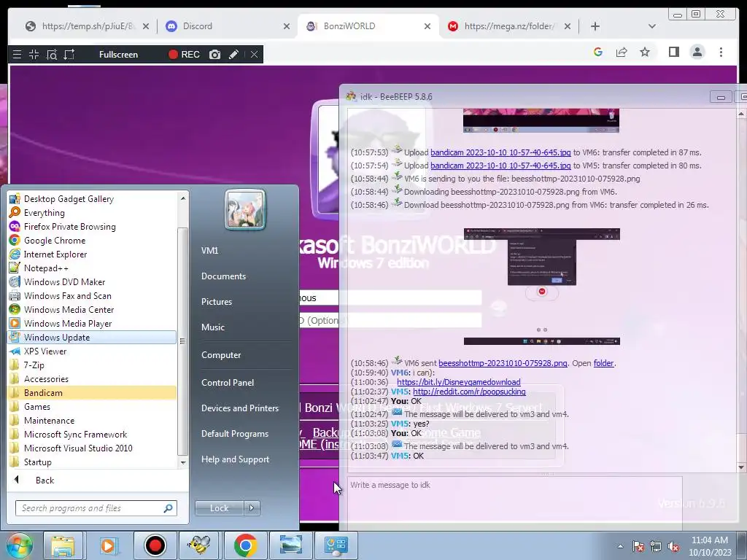Close the Discord tab

click(286, 26)
